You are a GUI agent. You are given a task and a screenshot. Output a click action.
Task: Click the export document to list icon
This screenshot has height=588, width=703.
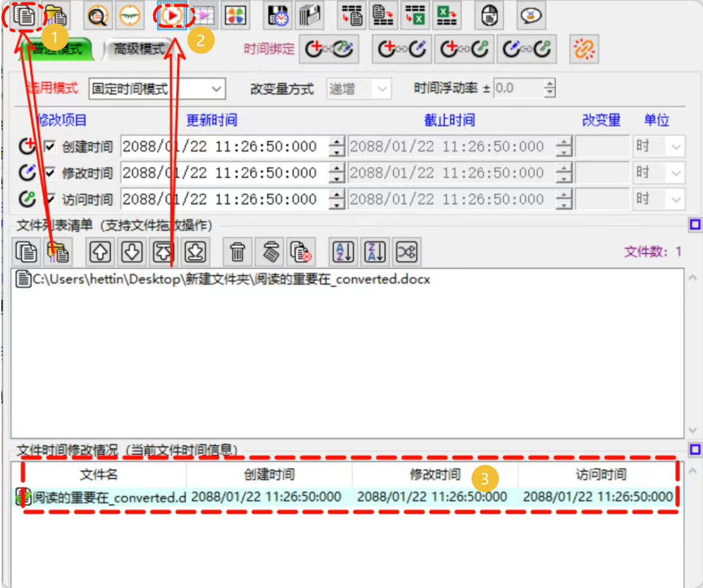click(384, 16)
